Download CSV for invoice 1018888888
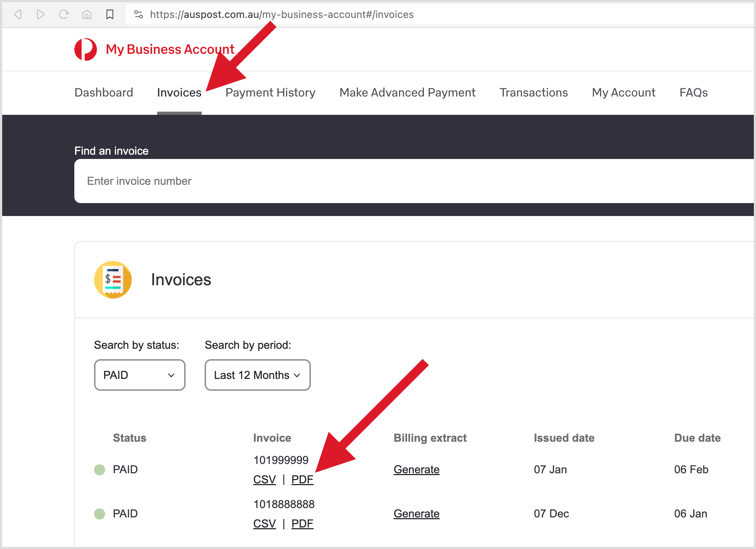This screenshot has height=549, width=756. tap(264, 523)
